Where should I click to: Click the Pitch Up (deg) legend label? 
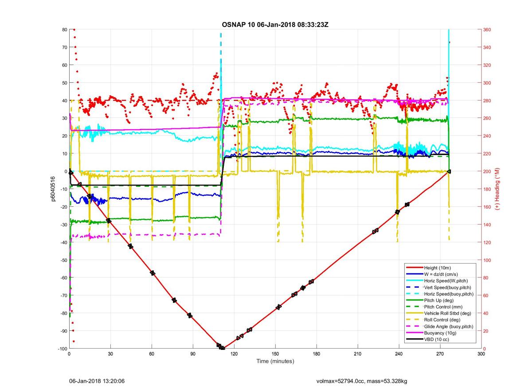(x=439, y=300)
